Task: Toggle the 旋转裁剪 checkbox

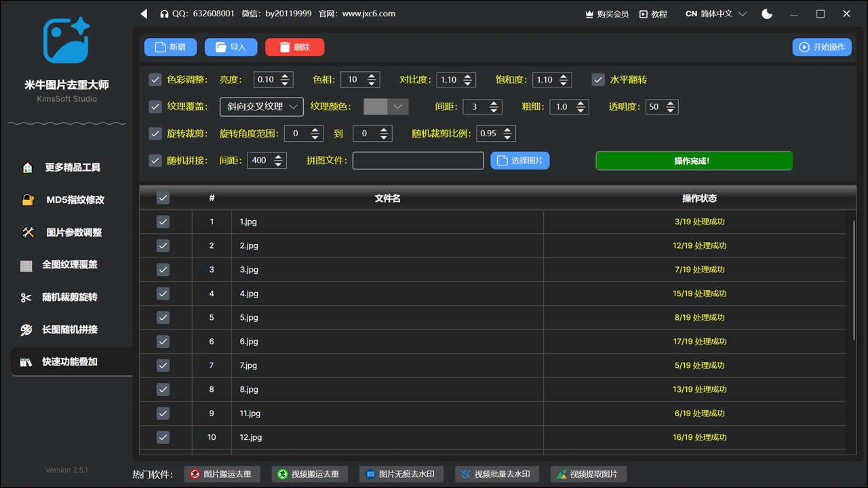Action: coord(155,134)
